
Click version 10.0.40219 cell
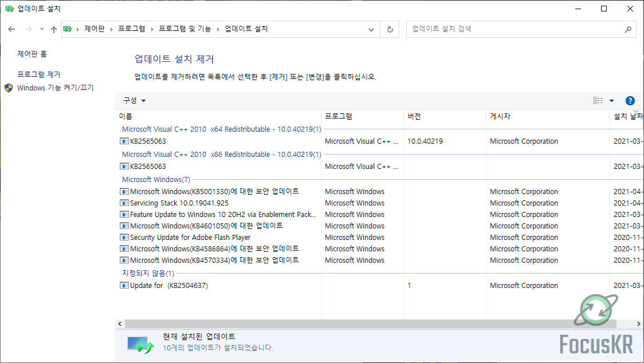click(425, 141)
